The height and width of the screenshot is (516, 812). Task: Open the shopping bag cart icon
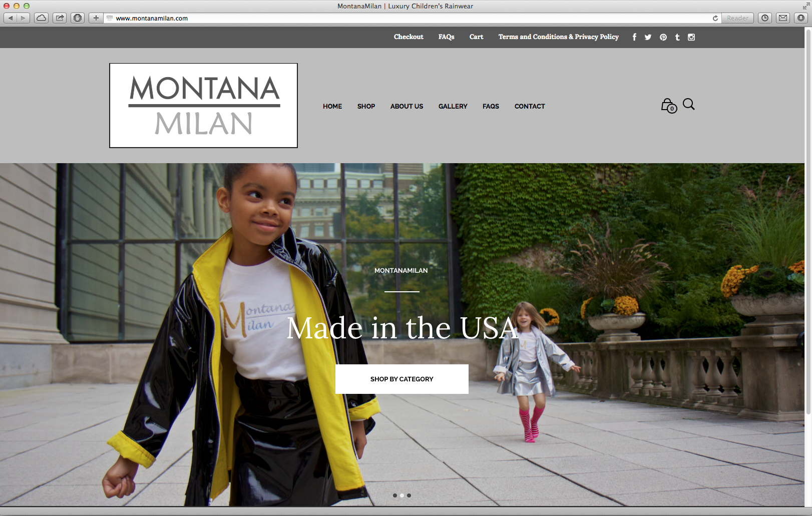(669, 106)
